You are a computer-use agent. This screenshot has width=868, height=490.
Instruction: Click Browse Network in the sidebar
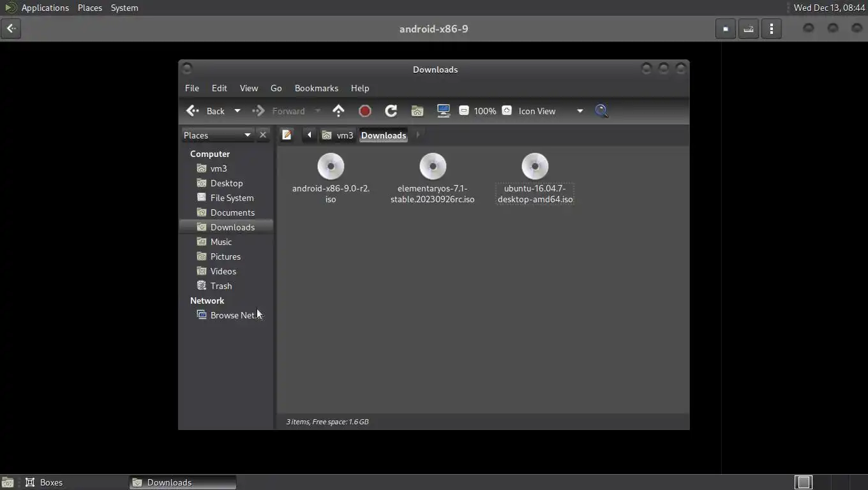coord(227,315)
